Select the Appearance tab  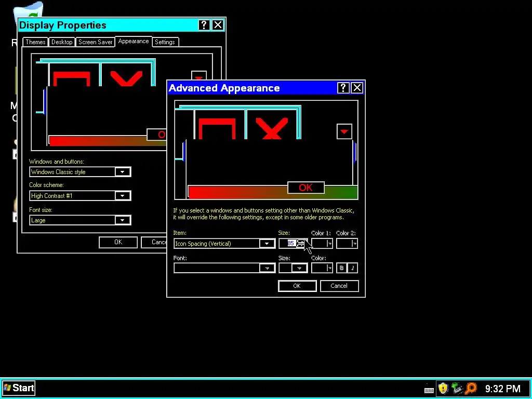(134, 41)
